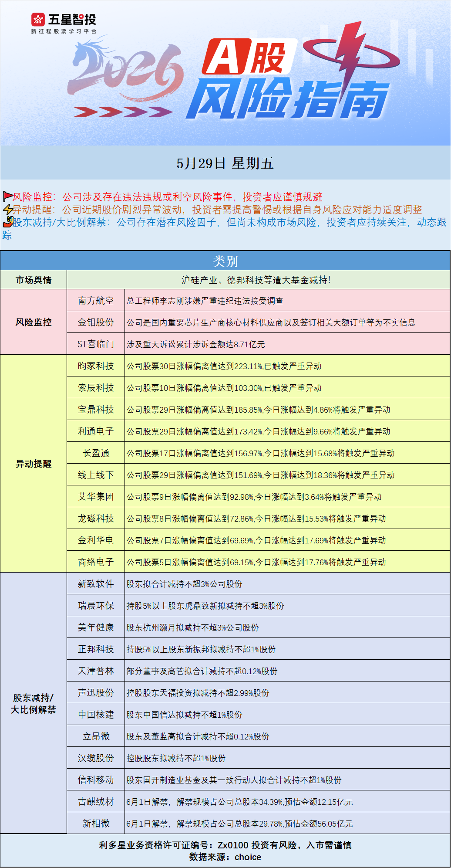Click the 美年健康 stock name

pyautogui.click(x=96, y=627)
